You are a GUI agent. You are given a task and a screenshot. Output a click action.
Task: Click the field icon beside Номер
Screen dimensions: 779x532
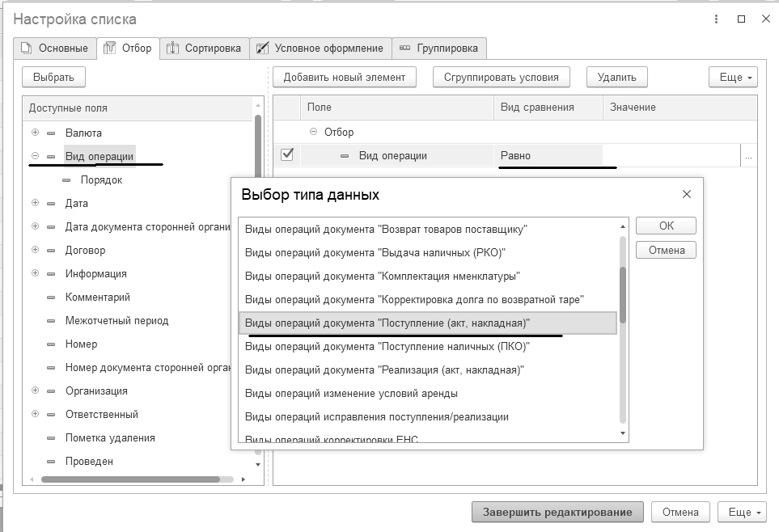(x=52, y=344)
